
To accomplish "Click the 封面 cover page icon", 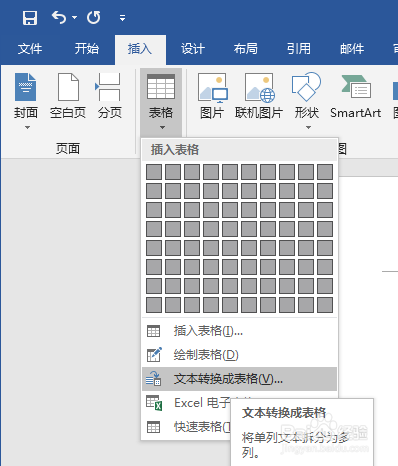I will tap(26, 87).
